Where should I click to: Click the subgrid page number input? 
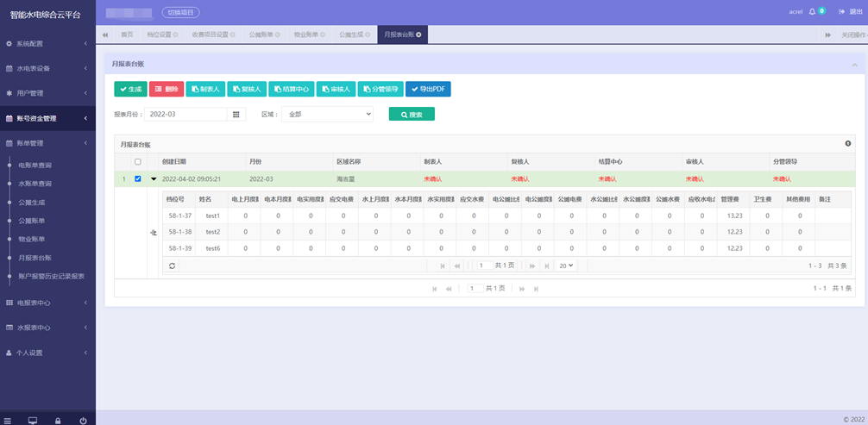486,266
